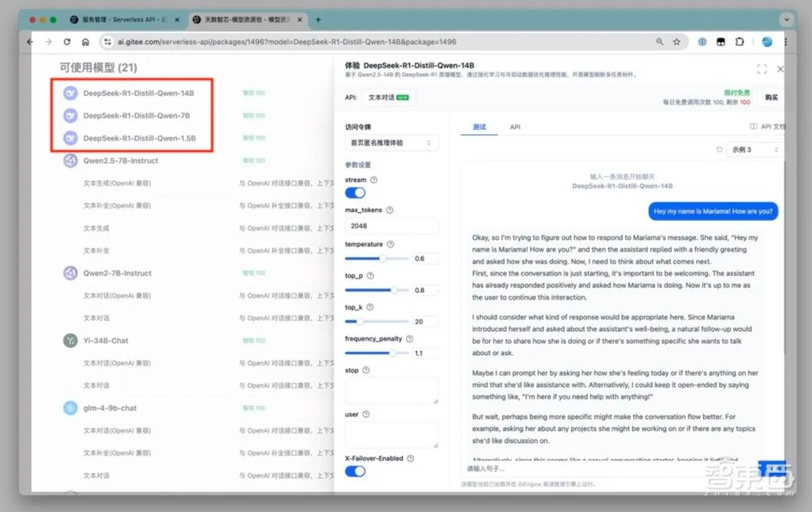The width and height of the screenshot is (812, 512).
Task: Open the API 文档 documentation link
Action: [x=767, y=127]
